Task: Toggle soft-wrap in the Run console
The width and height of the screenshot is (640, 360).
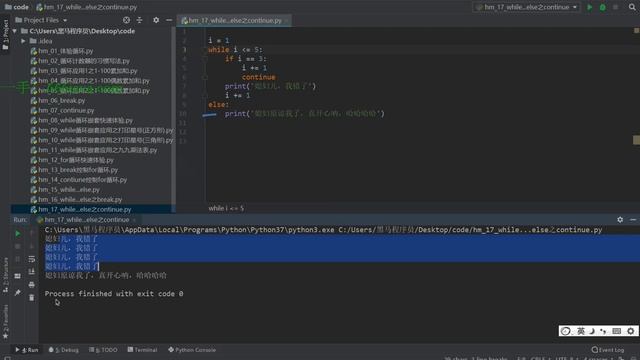Action: [x=31, y=259]
